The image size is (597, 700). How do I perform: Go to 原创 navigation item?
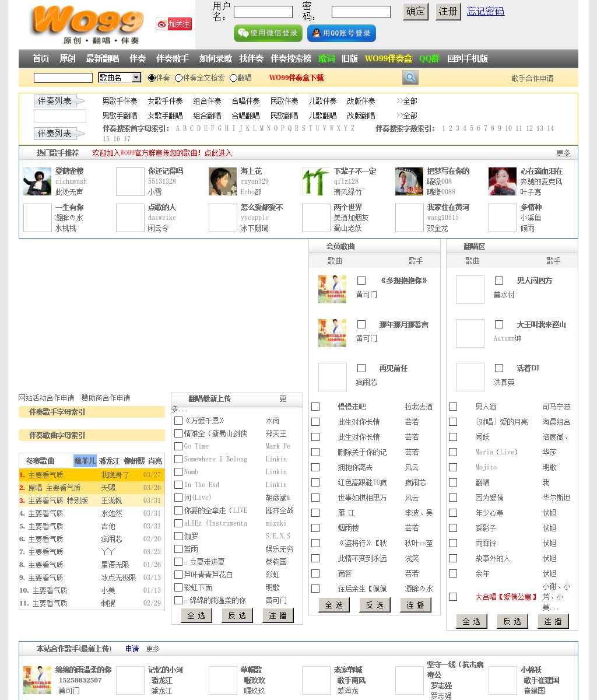[x=68, y=58]
